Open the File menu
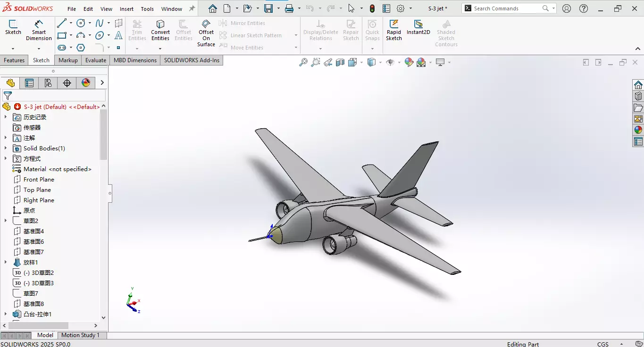 [72, 9]
